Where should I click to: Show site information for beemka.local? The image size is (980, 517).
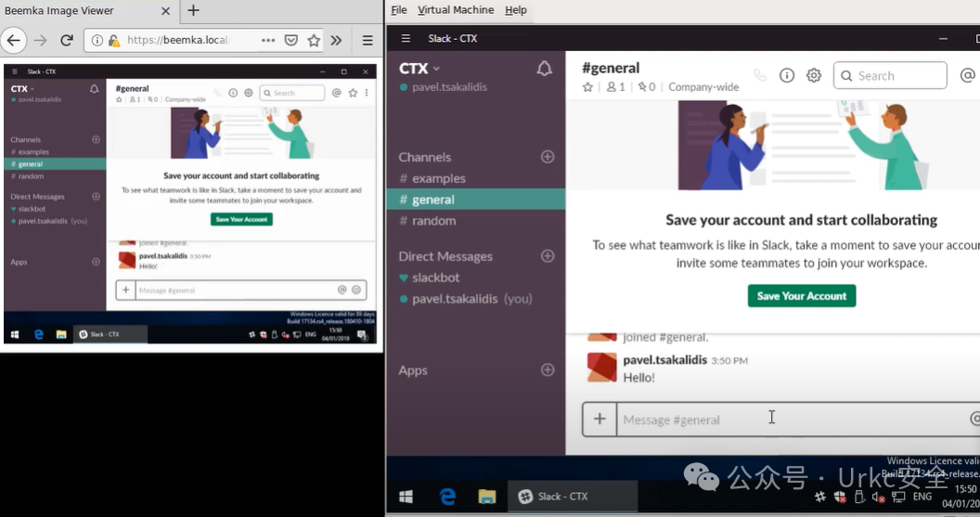click(97, 40)
